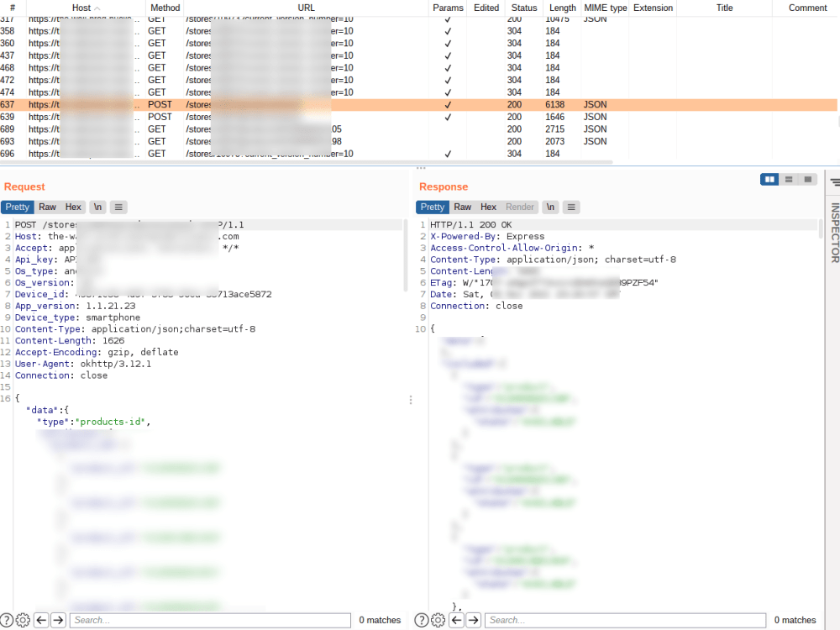Enable the combined tabbed layout view
840x630 pixels.
click(809, 180)
